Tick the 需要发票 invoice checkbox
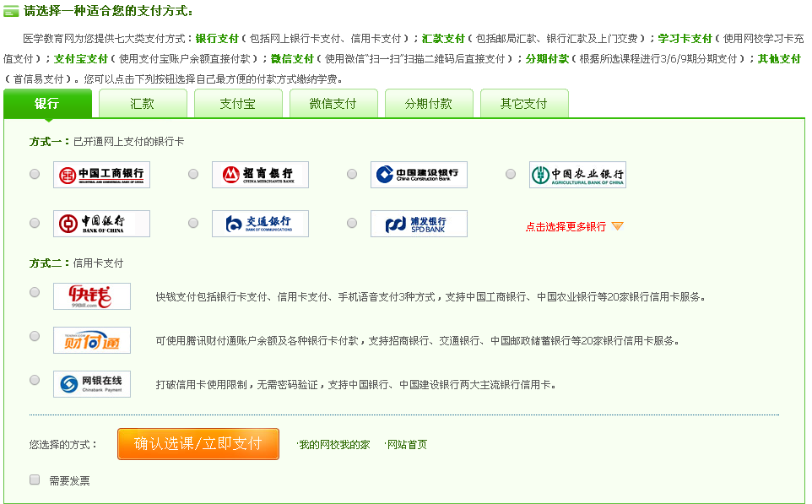Image resolution: width=812 pixels, height=504 pixels. 35,480
